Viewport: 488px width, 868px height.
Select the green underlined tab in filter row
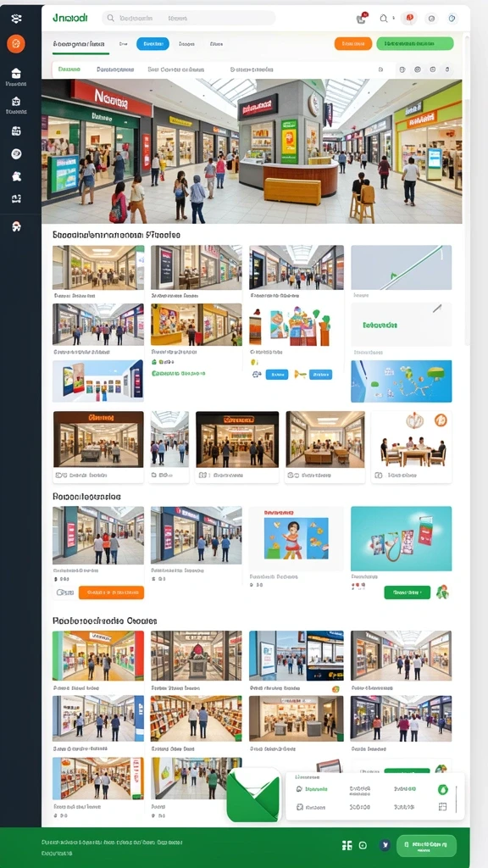(69, 70)
